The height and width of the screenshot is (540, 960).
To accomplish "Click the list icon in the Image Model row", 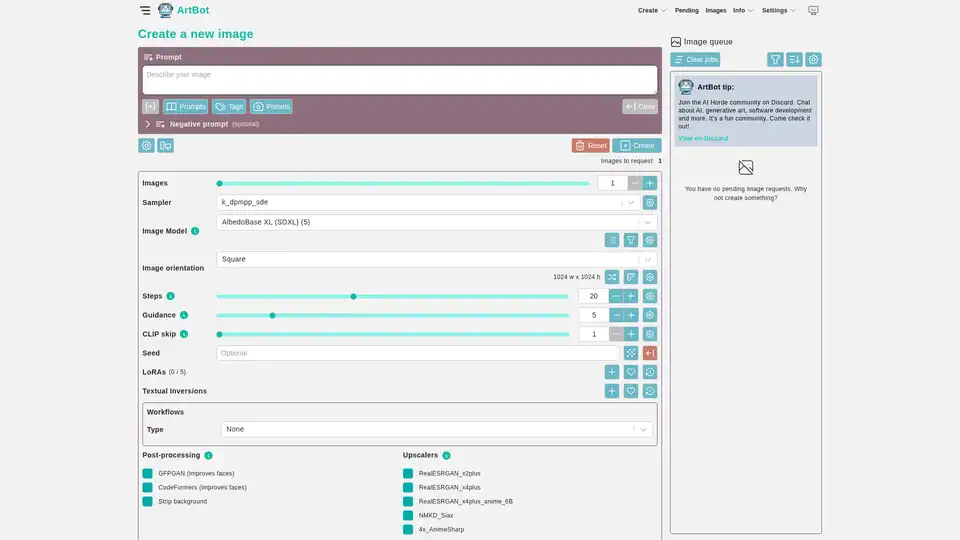I will point(612,240).
